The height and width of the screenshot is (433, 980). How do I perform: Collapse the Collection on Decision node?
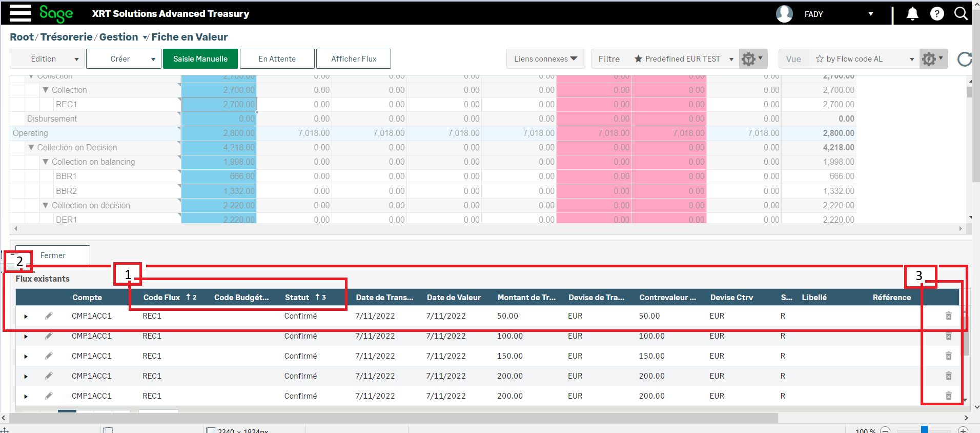(31, 148)
